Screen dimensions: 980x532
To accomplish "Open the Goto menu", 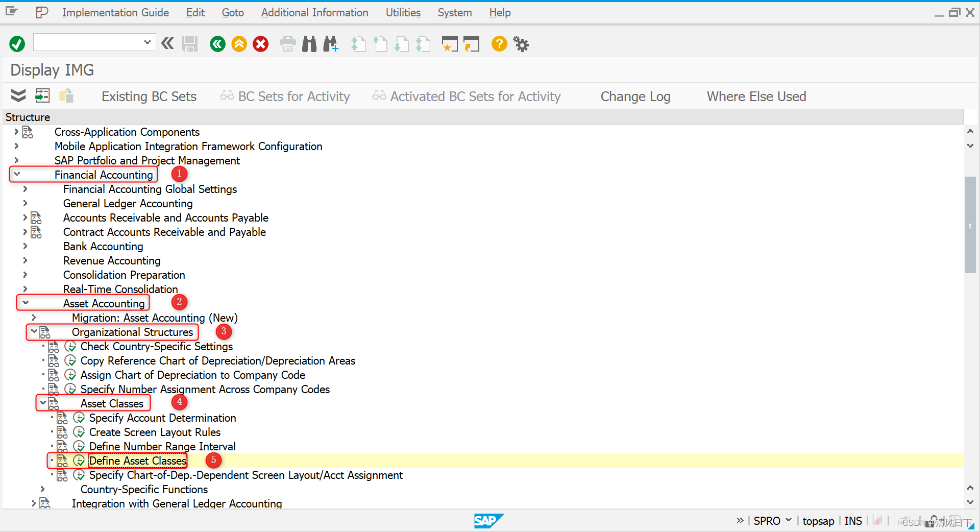I will 233,13.
